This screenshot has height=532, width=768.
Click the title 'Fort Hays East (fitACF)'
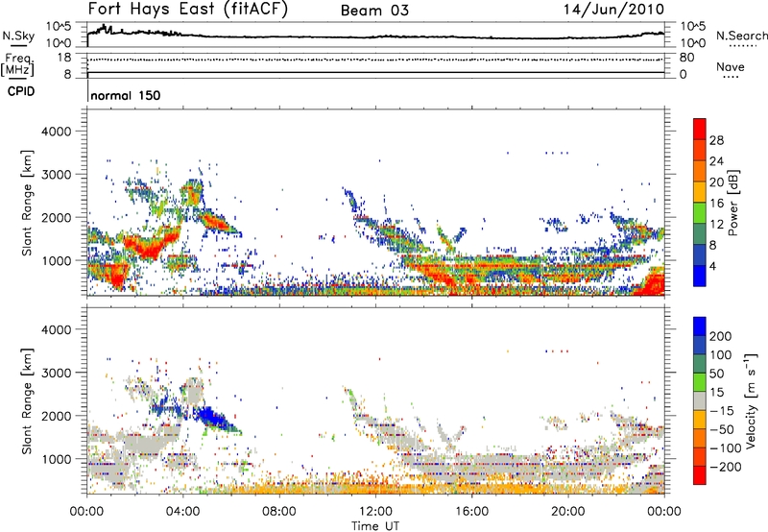point(188,10)
